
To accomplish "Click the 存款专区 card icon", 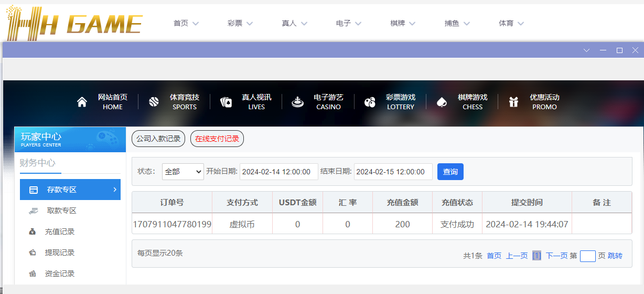I will point(34,190).
